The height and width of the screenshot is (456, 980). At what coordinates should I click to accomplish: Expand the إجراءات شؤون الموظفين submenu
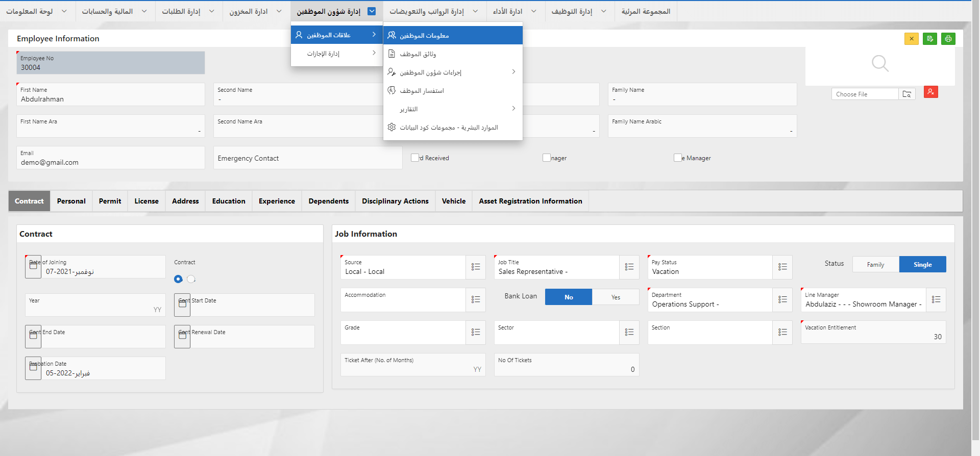513,72
